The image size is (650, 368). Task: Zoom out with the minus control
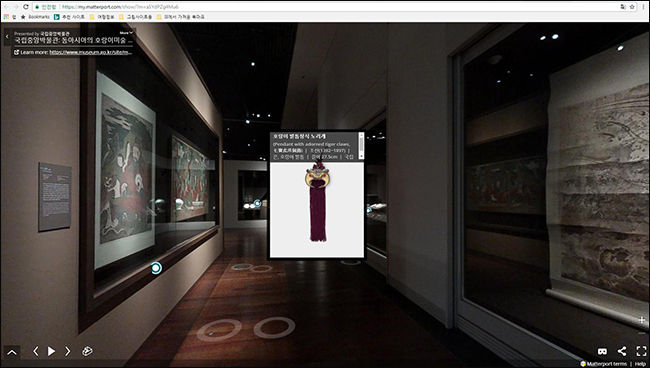641,332
